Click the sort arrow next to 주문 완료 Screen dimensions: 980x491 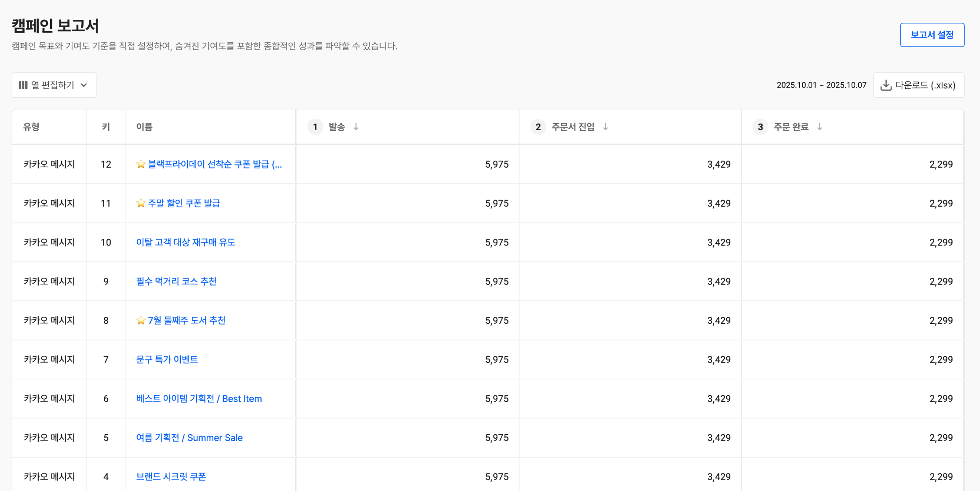819,127
